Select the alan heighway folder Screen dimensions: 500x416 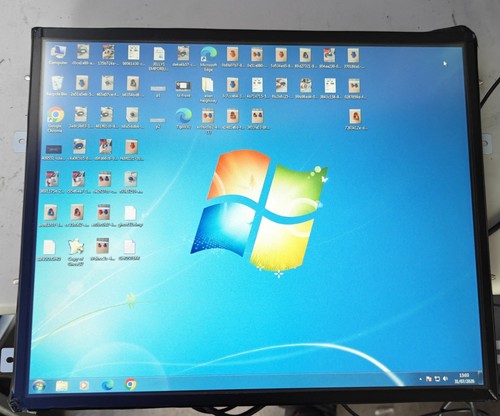(x=208, y=89)
